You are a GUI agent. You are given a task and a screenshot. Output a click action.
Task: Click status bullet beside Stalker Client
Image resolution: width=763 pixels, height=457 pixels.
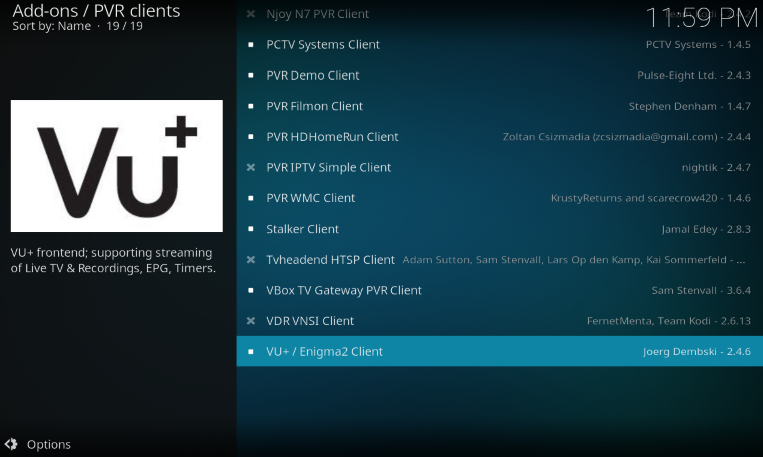[x=251, y=229]
